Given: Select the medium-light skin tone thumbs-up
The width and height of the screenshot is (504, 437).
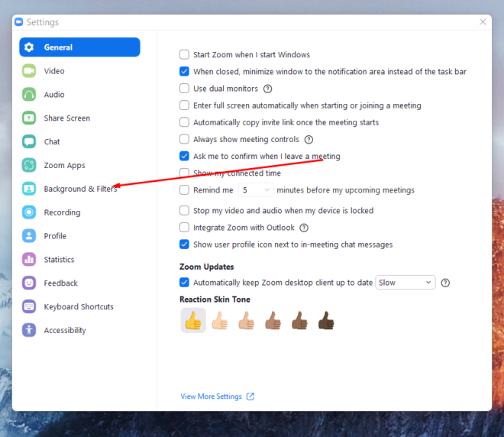Looking at the screenshot, I should pyautogui.click(x=247, y=321).
